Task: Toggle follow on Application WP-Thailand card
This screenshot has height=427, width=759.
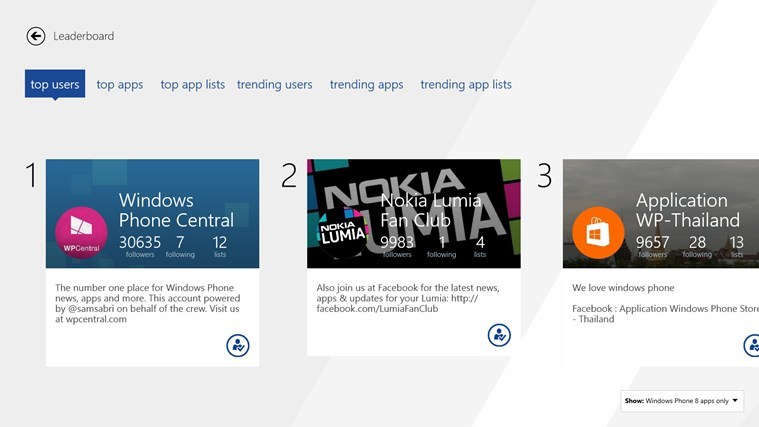Action: click(752, 345)
